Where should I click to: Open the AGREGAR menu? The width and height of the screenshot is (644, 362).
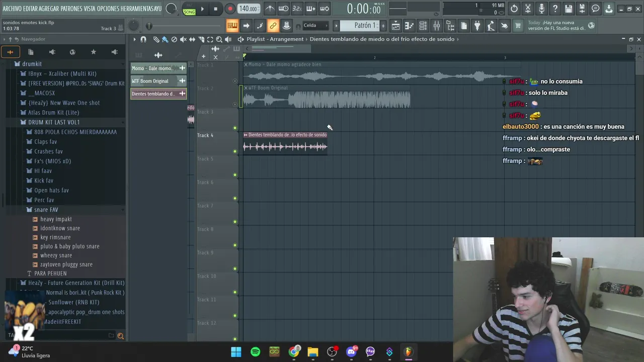(x=49, y=9)
